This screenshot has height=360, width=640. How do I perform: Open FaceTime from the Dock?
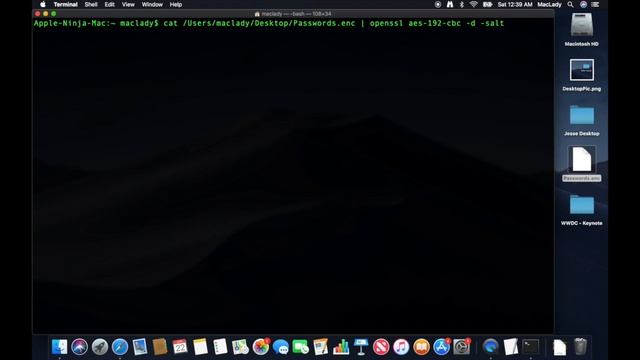[301, 347]
